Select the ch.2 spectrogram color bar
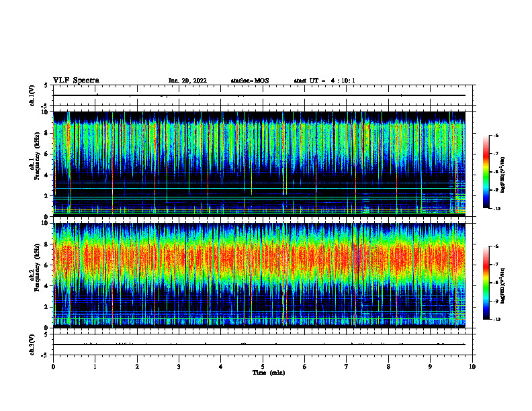The width and height of the screenshot is (532, 411). (x=486, y=283)
